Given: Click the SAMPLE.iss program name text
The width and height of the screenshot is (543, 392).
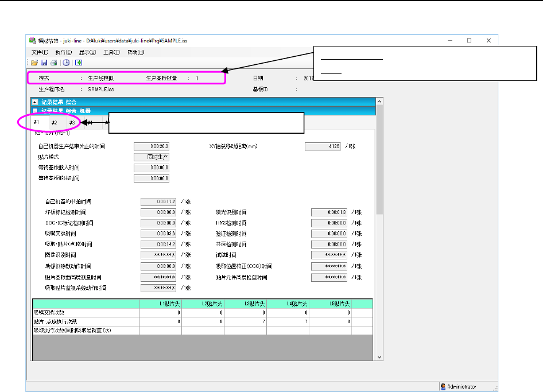Looking at the screenshot, I should pyautogui.click(x=101, y=90).
